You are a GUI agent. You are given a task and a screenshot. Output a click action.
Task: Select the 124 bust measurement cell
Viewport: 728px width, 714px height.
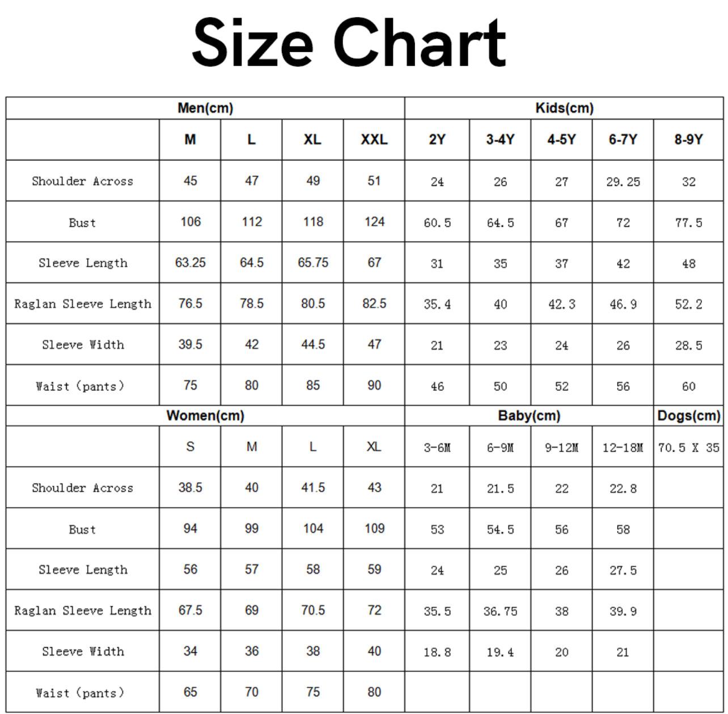[374, 222]
